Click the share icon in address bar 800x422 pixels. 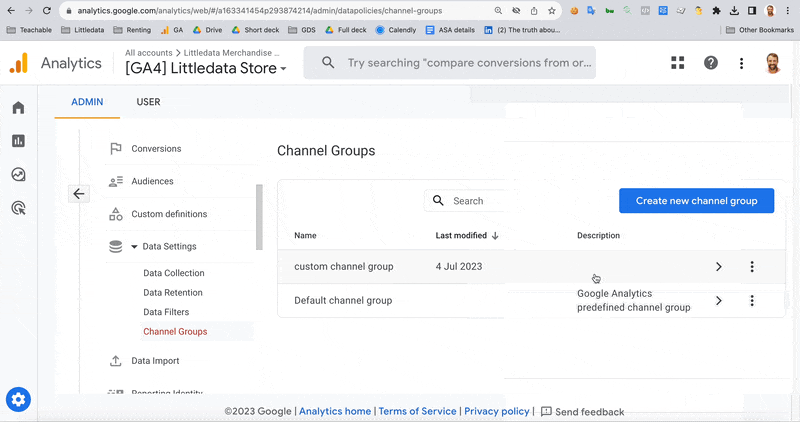(x=534, y=11)
